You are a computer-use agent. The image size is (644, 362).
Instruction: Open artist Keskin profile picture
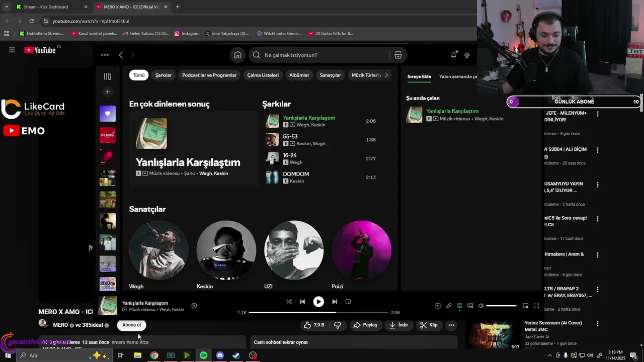[226, 250]
